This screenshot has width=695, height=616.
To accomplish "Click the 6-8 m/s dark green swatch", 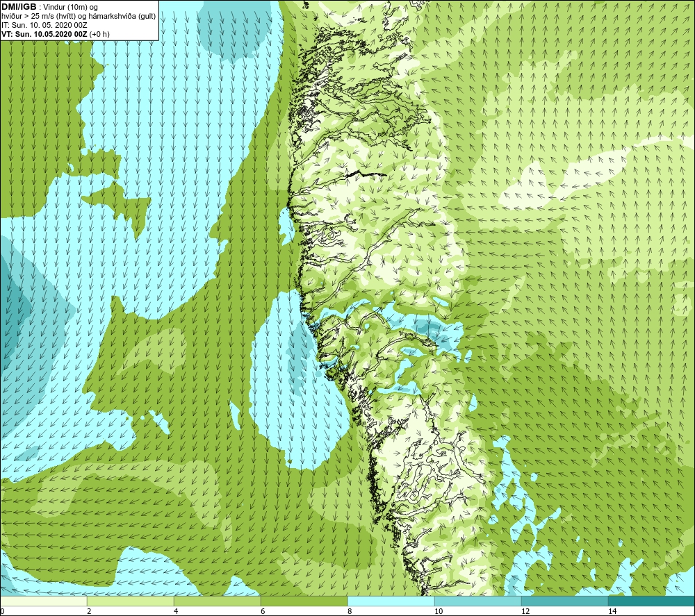I will tap(304, 601).
